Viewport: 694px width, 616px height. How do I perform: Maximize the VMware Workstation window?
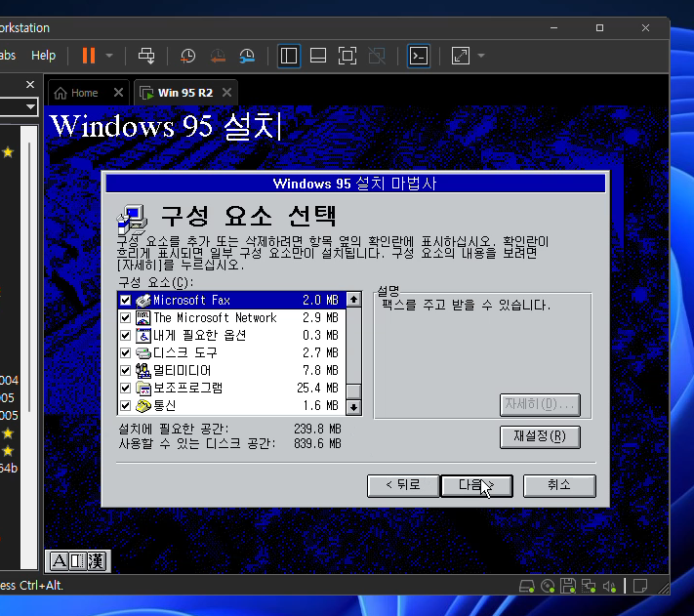(x=599, y=28)
